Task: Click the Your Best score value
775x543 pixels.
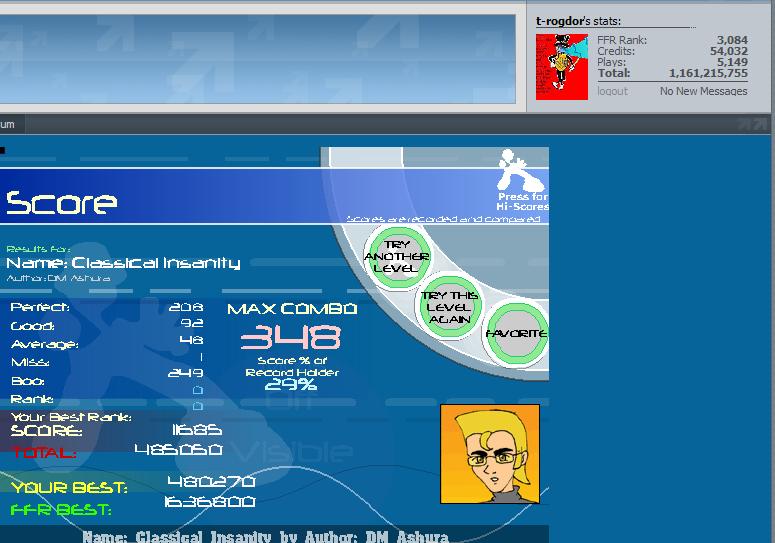Action: point(211,481)
